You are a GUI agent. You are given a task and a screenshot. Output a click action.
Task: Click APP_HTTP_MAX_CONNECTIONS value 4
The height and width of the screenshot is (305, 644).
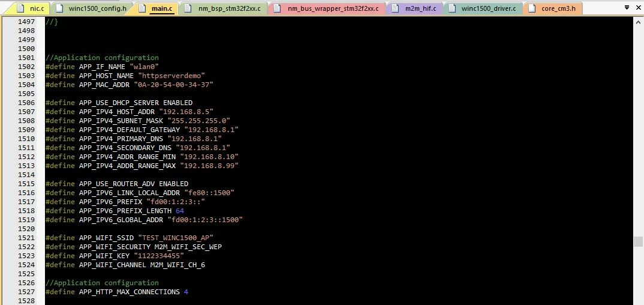(186, 292)
